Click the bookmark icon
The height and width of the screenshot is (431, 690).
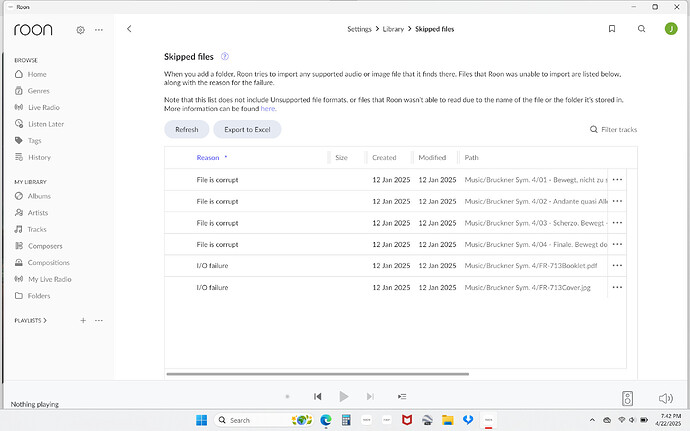tap(612, 29)
